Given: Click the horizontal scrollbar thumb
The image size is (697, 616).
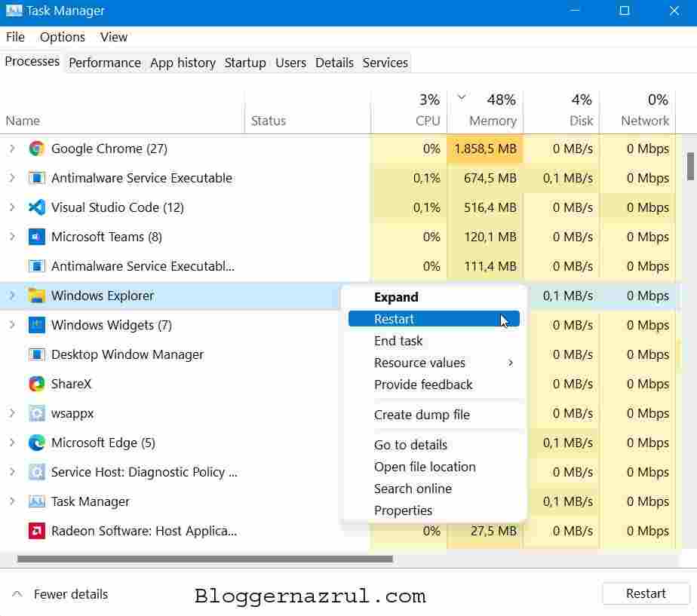Looking at the screenshot, I should click(x=205, y=559).
